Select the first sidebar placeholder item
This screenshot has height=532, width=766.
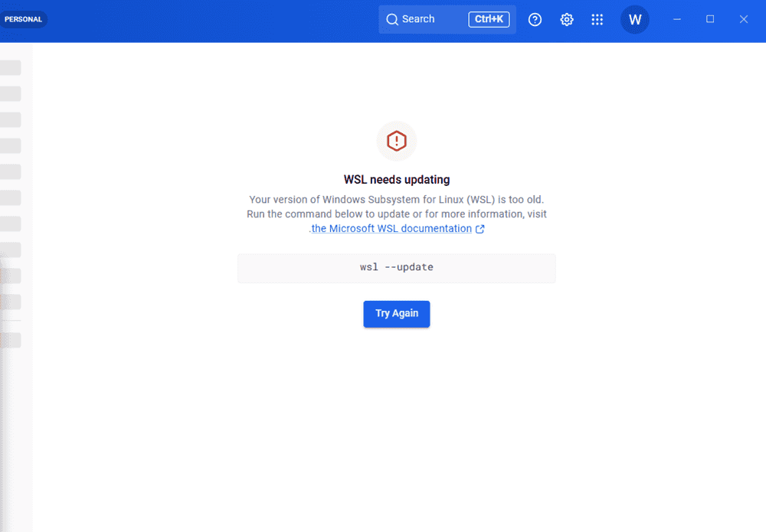click(11, 67)
